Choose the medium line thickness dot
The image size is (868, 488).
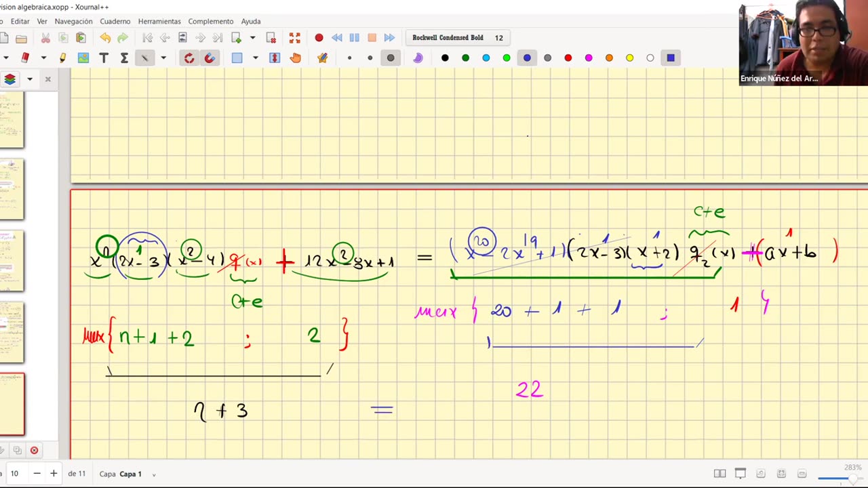370,58
